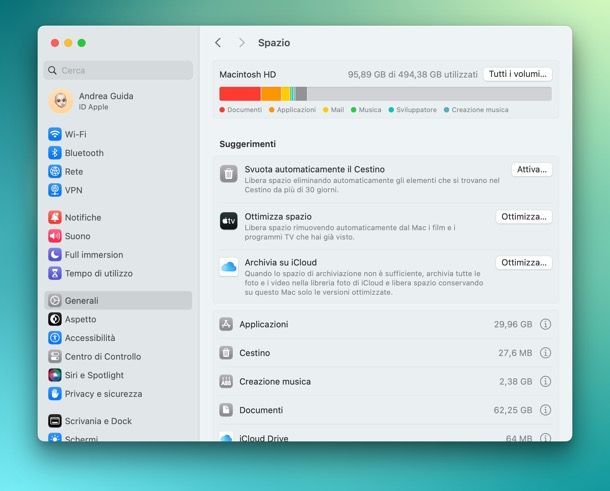610x491 pixels.
Task: Open the Centro di Controllo icon
Action: point(55,356)
